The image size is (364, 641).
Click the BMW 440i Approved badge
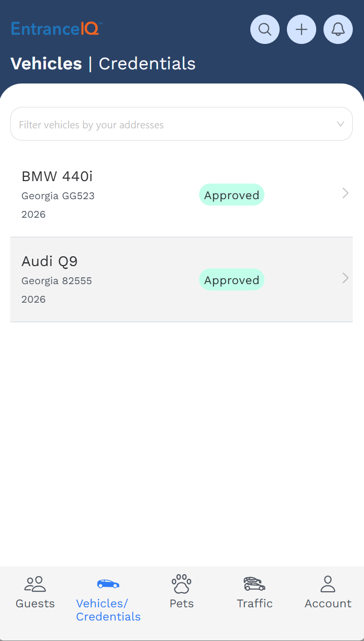pos(232,195)
